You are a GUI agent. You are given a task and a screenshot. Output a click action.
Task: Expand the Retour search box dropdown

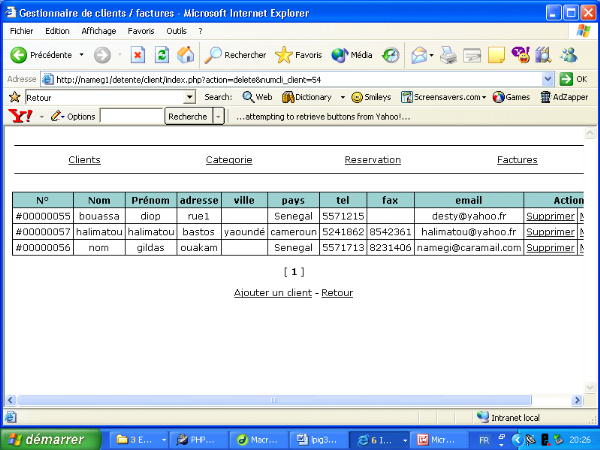190,97
